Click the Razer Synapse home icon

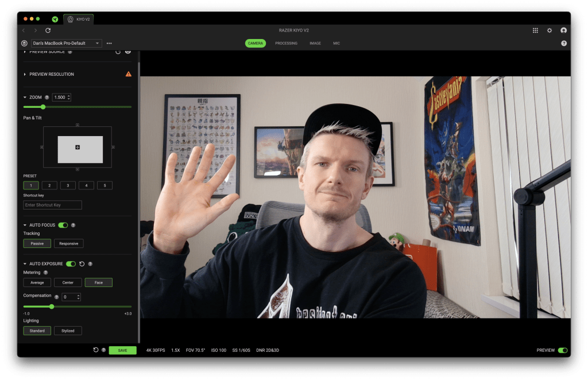click(55, 19)
